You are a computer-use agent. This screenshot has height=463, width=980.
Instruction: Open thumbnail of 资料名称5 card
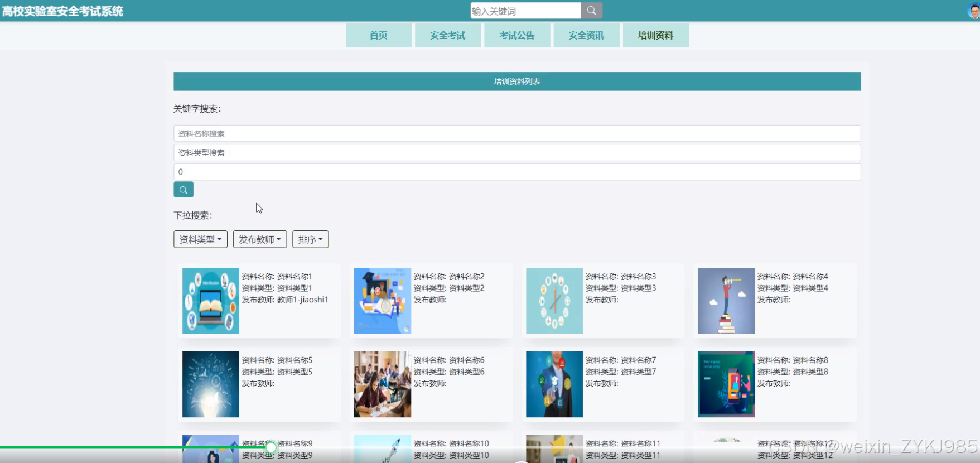coord(211,384)
